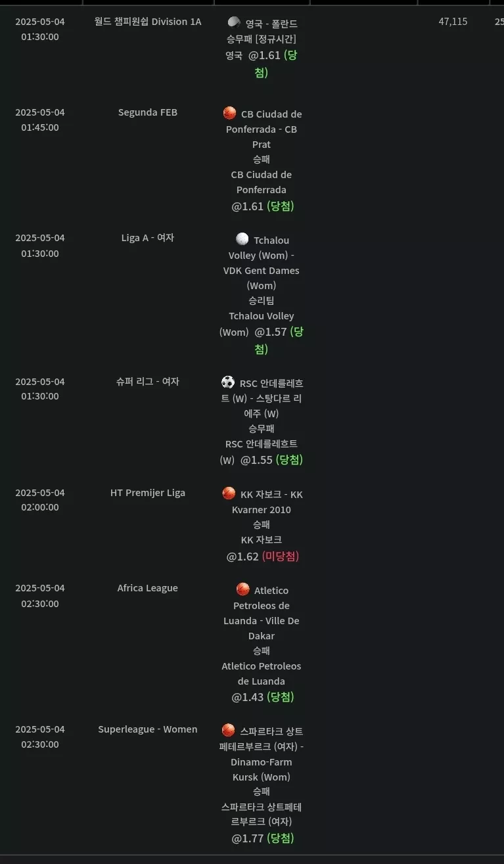This screenshot has width=504, height=864.
Task: Select the Liga A - 여자 league label
Action: 148,238
